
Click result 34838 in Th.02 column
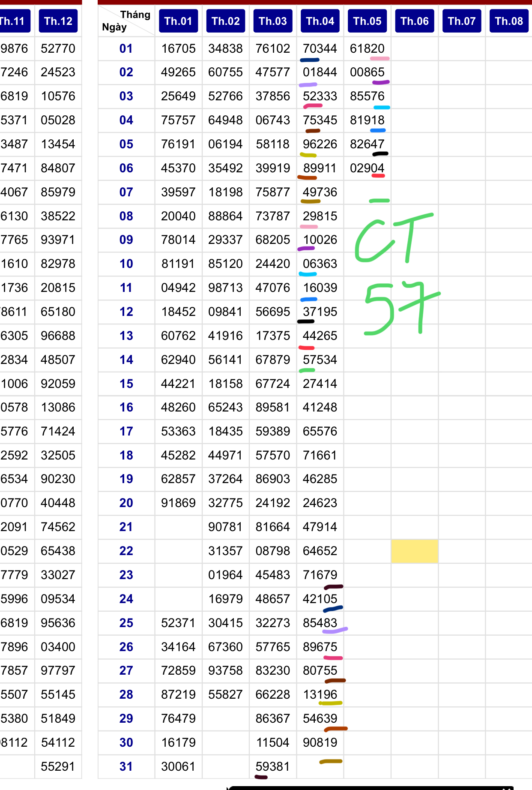225,48
